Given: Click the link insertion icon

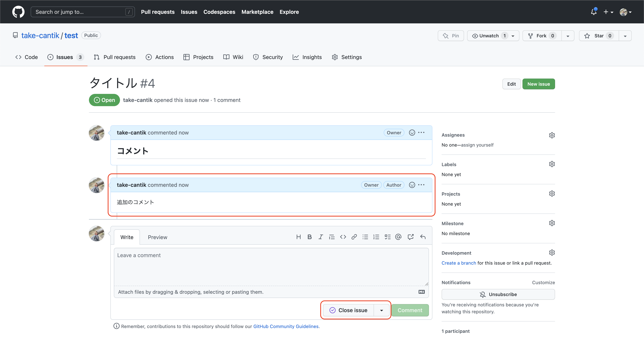Looking at the screenshot, I should point(354,237).
